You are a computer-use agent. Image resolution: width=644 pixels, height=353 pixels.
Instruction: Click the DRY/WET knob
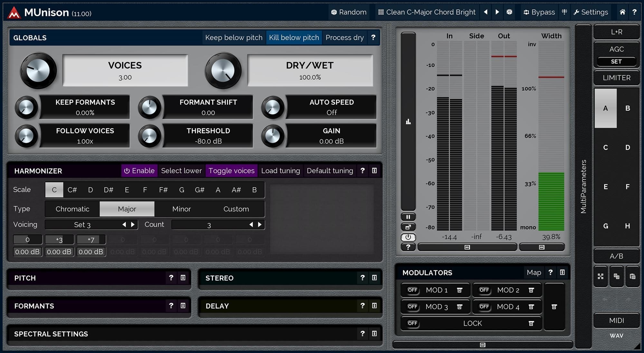223,70
